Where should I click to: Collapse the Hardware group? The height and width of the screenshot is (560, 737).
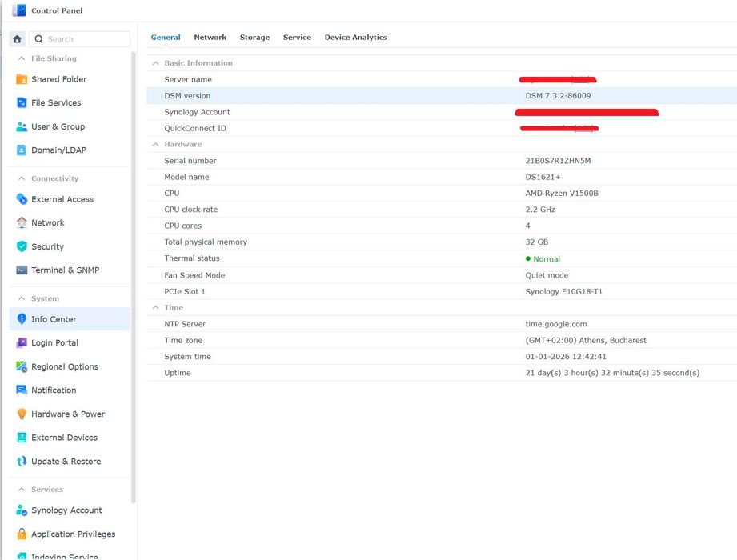click(155, 144)
